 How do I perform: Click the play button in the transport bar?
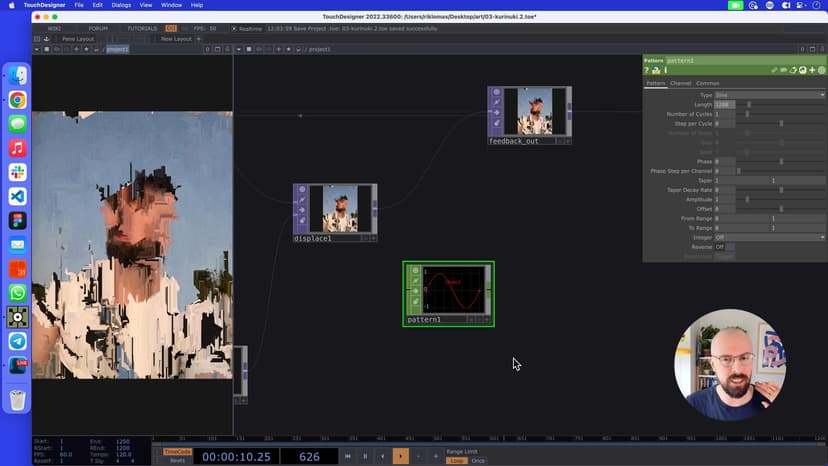point(400,456)
